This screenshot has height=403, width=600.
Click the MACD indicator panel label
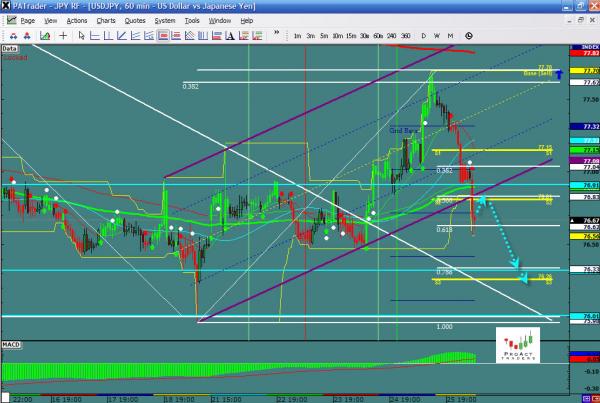click(x=11, y=345)
